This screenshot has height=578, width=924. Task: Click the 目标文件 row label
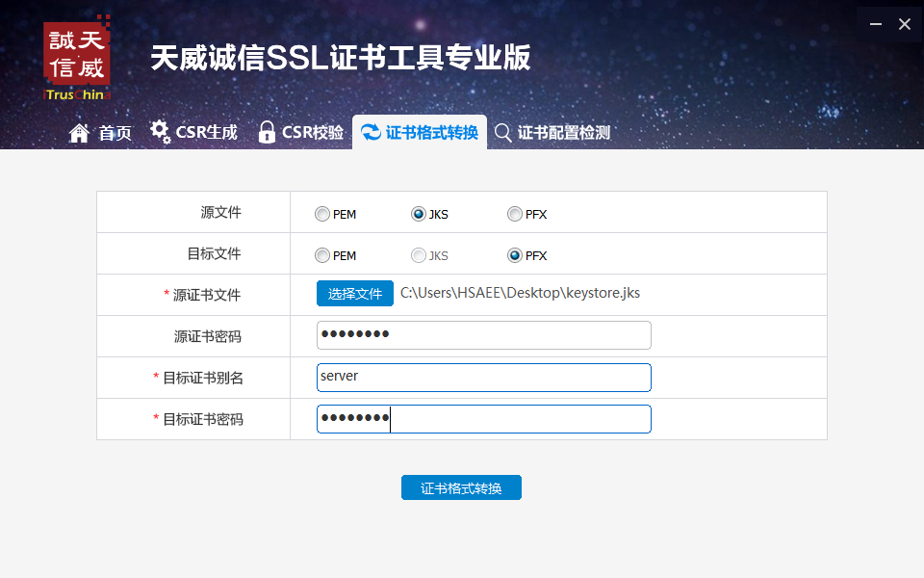point(214,253)
